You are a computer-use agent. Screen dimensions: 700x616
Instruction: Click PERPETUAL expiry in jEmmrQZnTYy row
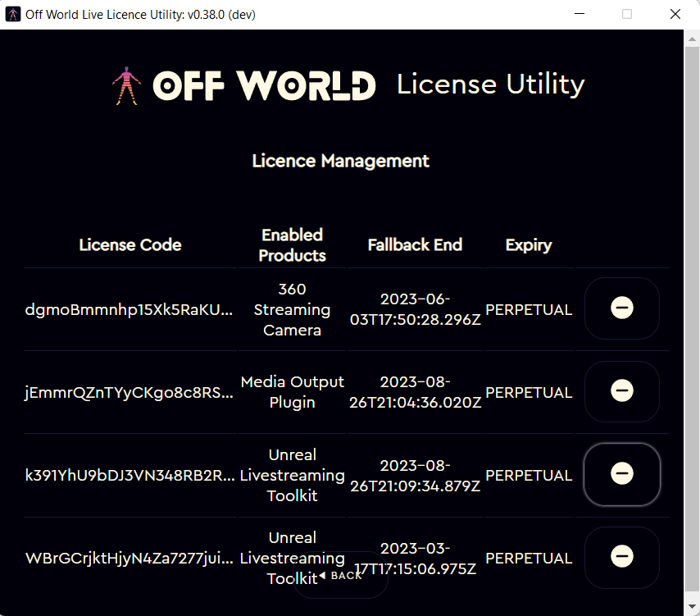529,393
